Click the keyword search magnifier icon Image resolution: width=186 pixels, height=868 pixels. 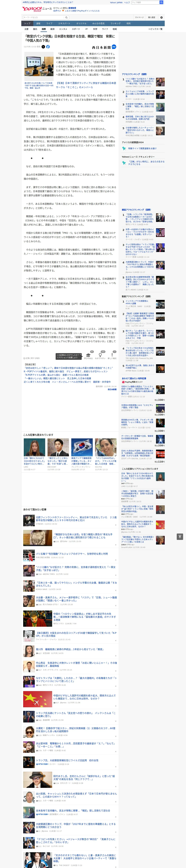(x=66, y=18)
